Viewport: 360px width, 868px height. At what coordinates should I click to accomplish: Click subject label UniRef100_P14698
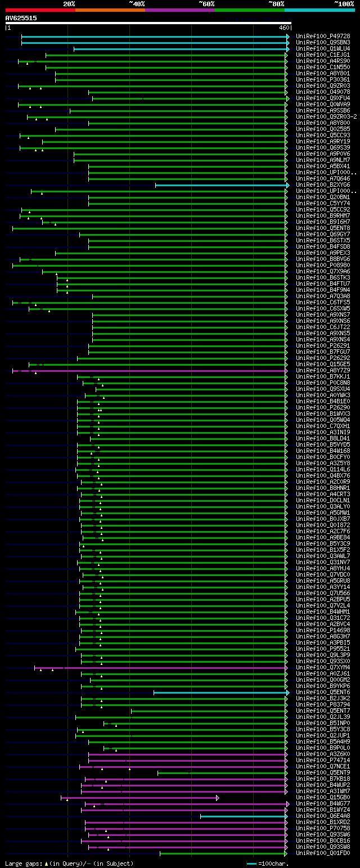pyautogui.click(x=323, y=630)
